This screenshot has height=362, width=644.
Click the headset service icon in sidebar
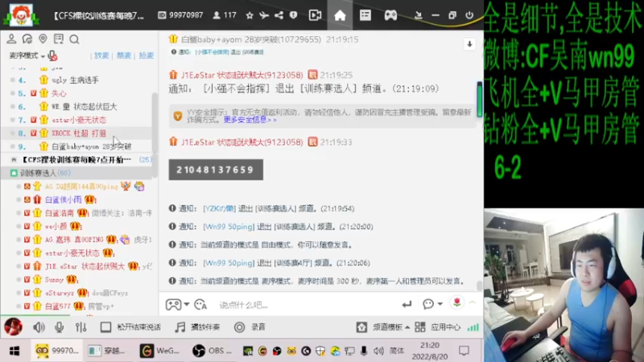tap(27, 39)
